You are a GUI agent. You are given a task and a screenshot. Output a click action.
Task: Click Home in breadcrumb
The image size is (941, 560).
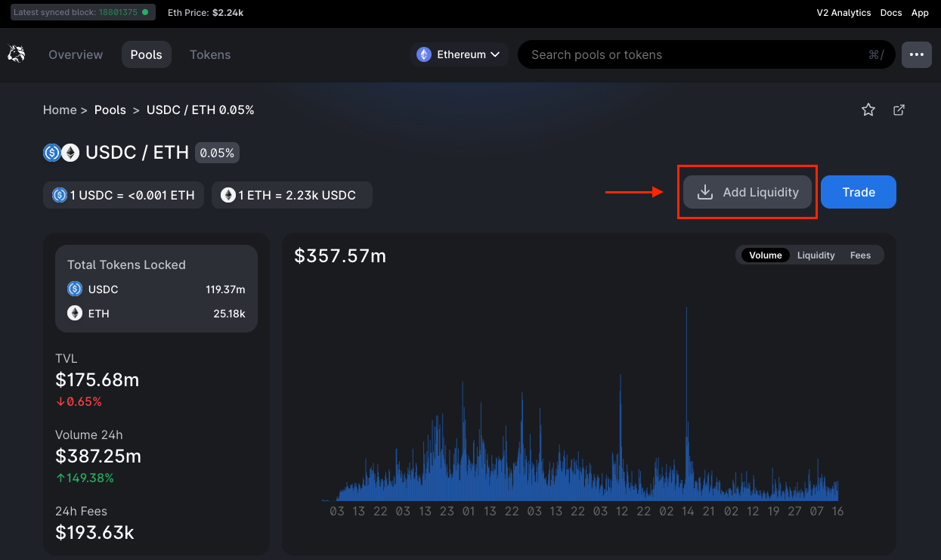60,110
